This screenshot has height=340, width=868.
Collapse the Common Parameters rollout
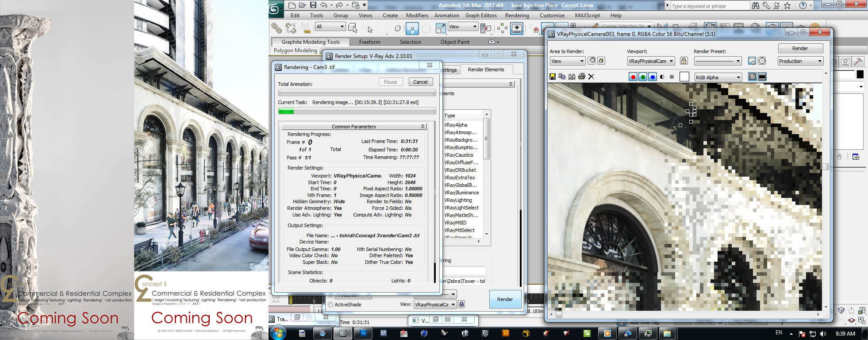pos(353,127)
